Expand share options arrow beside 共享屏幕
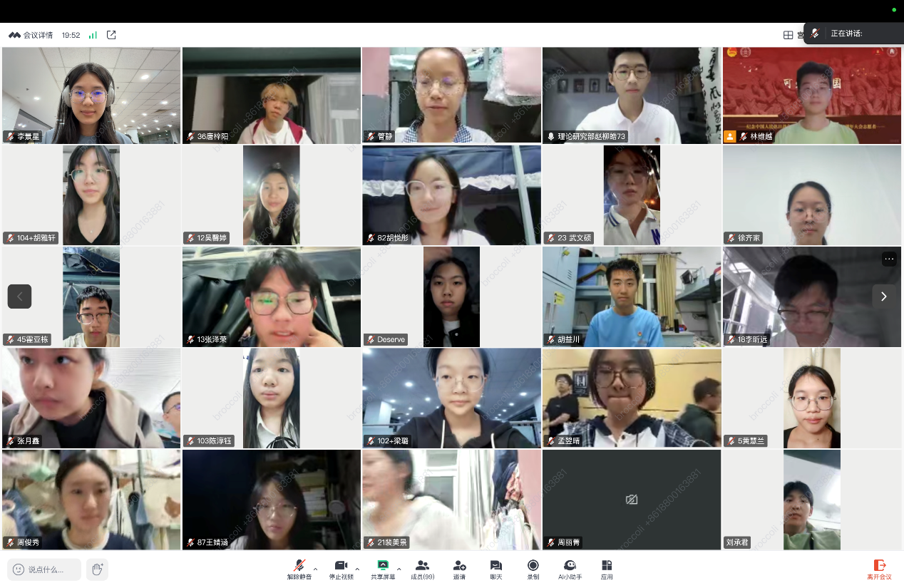This screenshot has height=588, width=904. pyautogui.click(x=399, y=569)
